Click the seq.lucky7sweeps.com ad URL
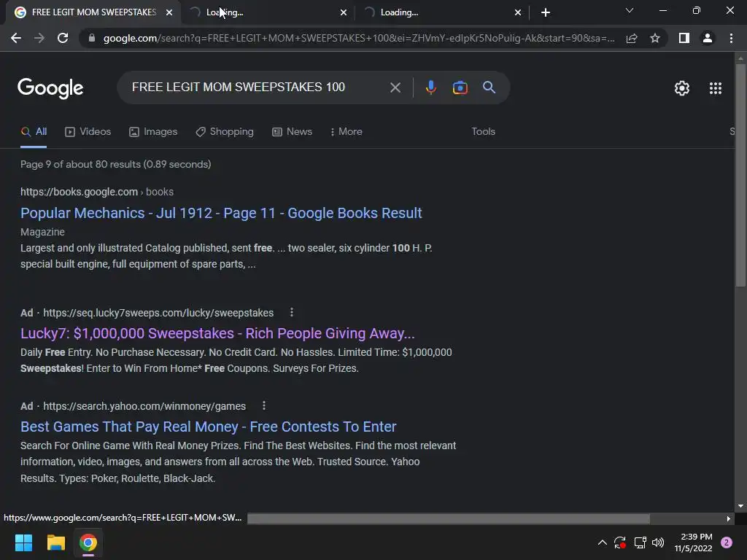This screenshot has height=560, width=747. coord(158,313)
